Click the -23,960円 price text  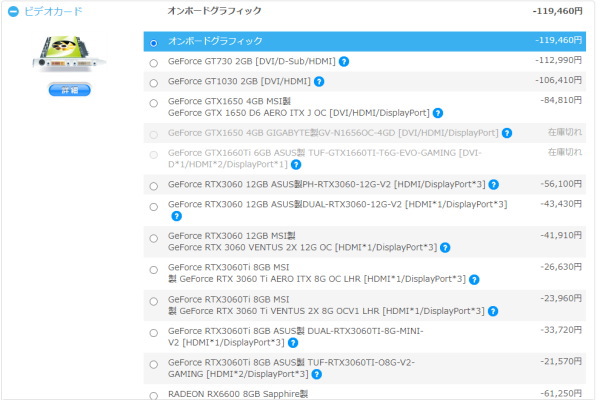pos(561,299)
